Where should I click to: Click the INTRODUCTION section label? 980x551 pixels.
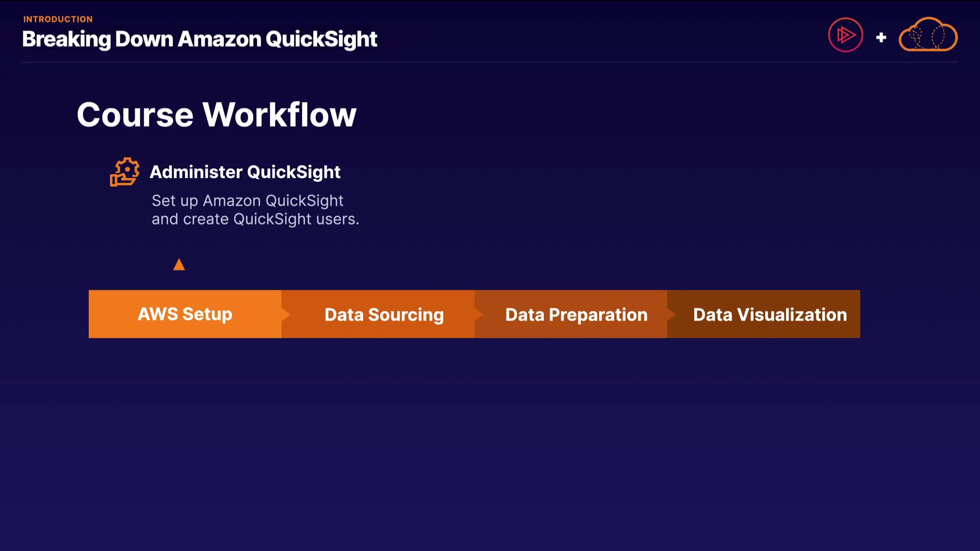click(x=58, y=19)
